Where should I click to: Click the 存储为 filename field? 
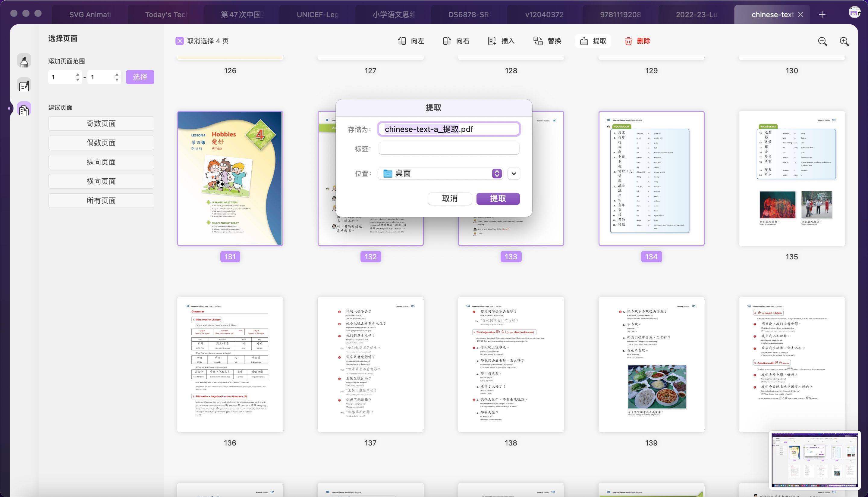(449, 129)
